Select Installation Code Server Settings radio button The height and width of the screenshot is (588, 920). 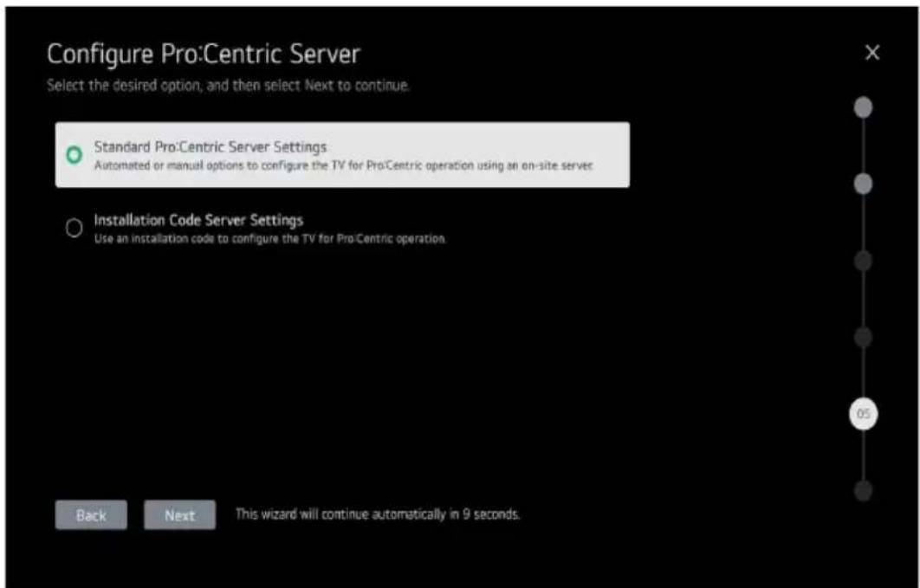click(74, 228)
